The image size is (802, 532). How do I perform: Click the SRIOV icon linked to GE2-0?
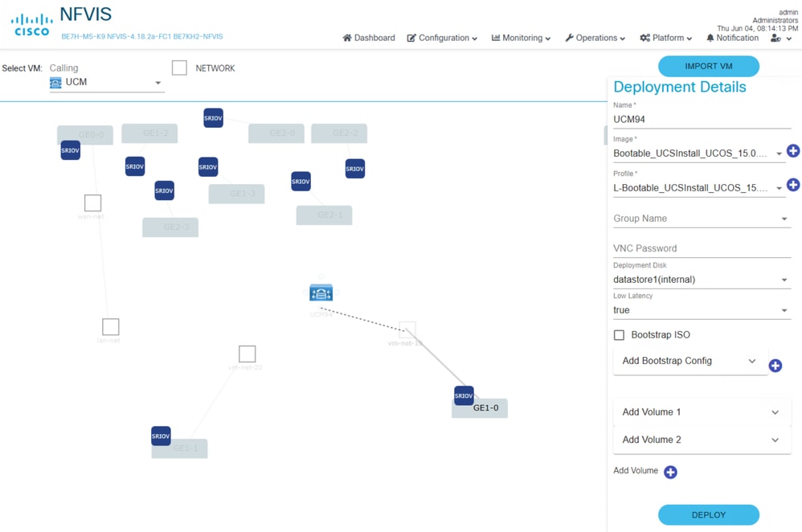coord(213,117)
